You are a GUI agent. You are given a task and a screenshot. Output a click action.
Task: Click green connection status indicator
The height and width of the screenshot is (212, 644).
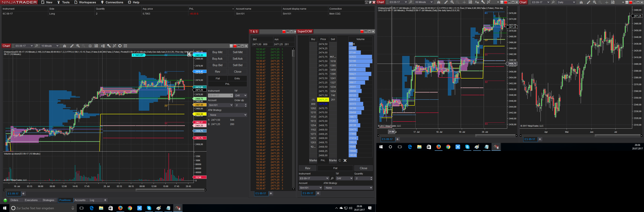click(5, 200)
